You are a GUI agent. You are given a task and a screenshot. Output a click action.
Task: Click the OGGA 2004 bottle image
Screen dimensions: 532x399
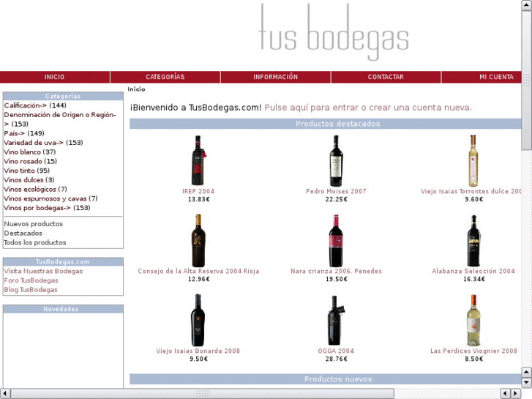(335, 320)
